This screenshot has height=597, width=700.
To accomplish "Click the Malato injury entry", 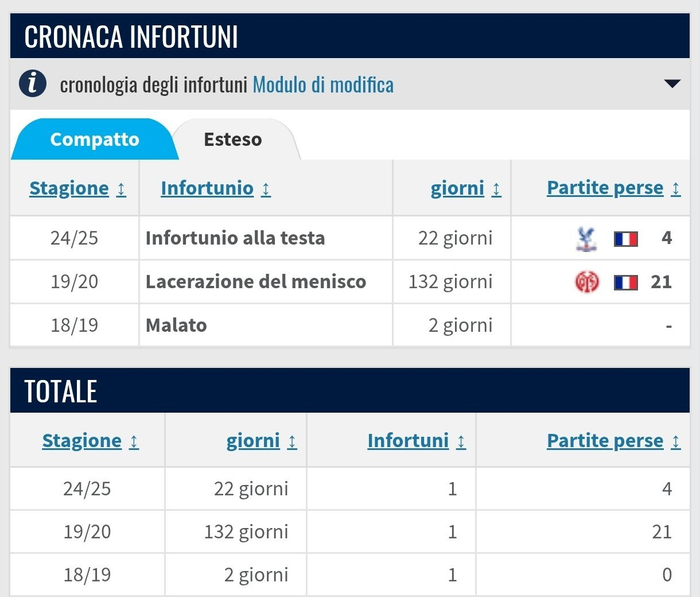I will (x=176, y=325).
